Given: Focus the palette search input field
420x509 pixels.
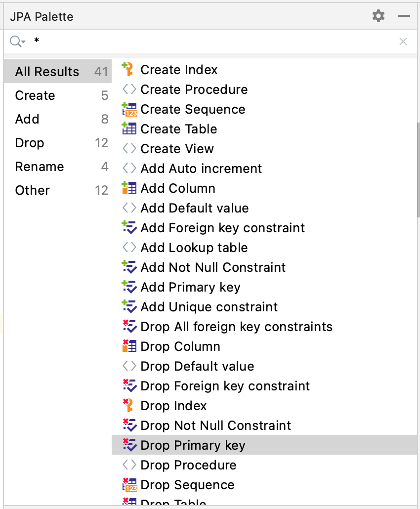Looking at the screenshot, I should point(211,42).
